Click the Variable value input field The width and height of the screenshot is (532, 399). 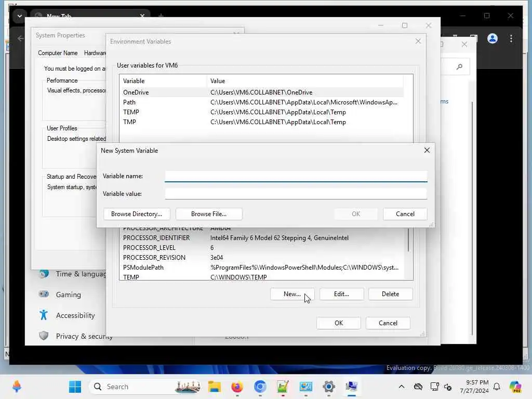coord(296,194)
